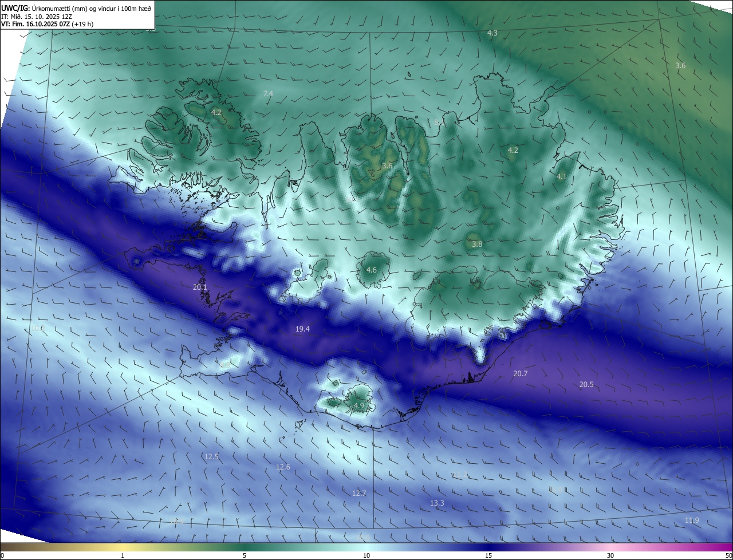This screenshot has width=733, height=560.
Task: Click the initial time "IT: Mið. 15. 10. 2025 12Z"
Action: point(36,16)
